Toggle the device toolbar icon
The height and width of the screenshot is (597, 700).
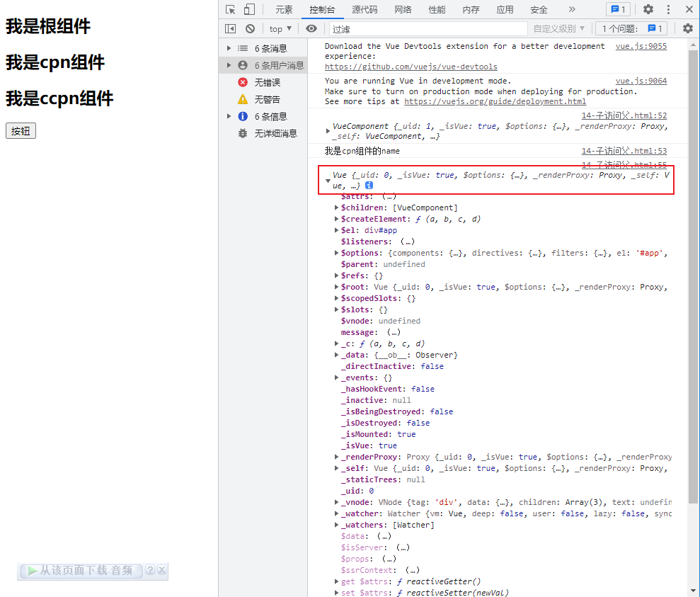pyautogui.click(x=249, y=9)
